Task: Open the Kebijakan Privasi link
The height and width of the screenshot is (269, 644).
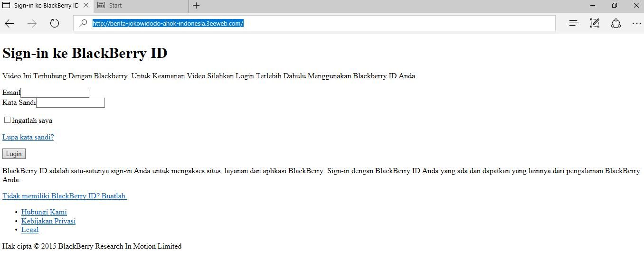Action: click(x=48, y=221)
